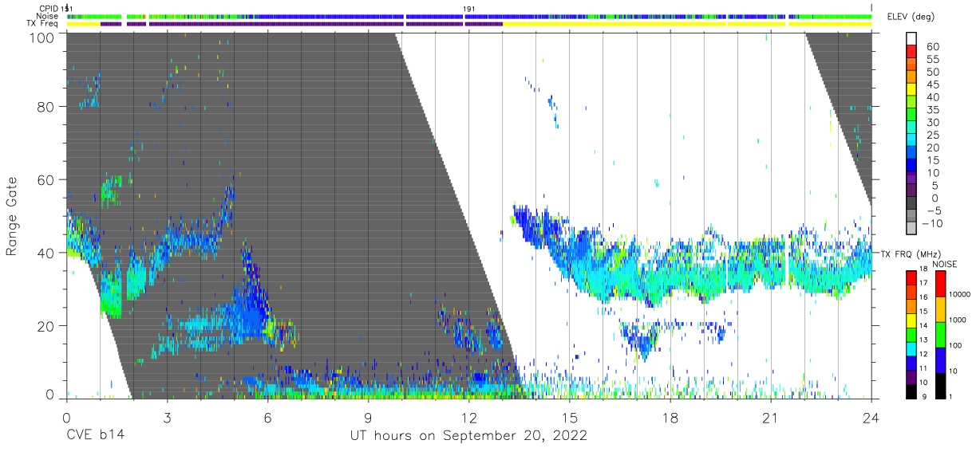Click the yellow segment of NOISE color bar
The height and width of the screenshot is (452, 980).
pyautogui.click(x=939, y=309)
